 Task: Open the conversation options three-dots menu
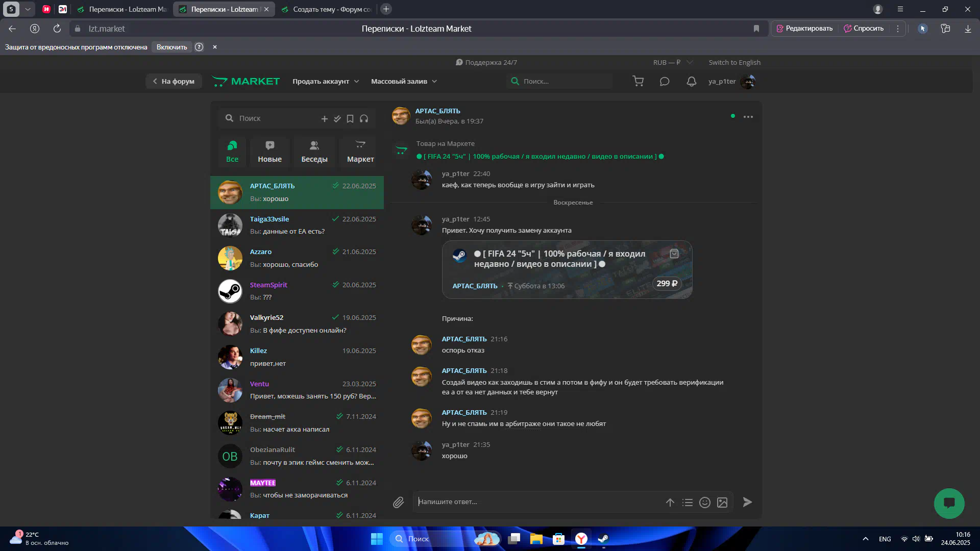tap(748, 117)
